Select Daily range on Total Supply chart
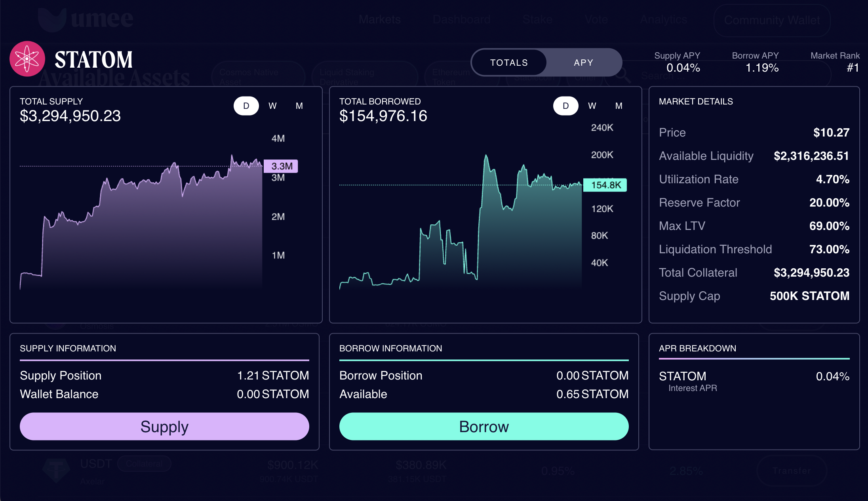 click(246, 106)
